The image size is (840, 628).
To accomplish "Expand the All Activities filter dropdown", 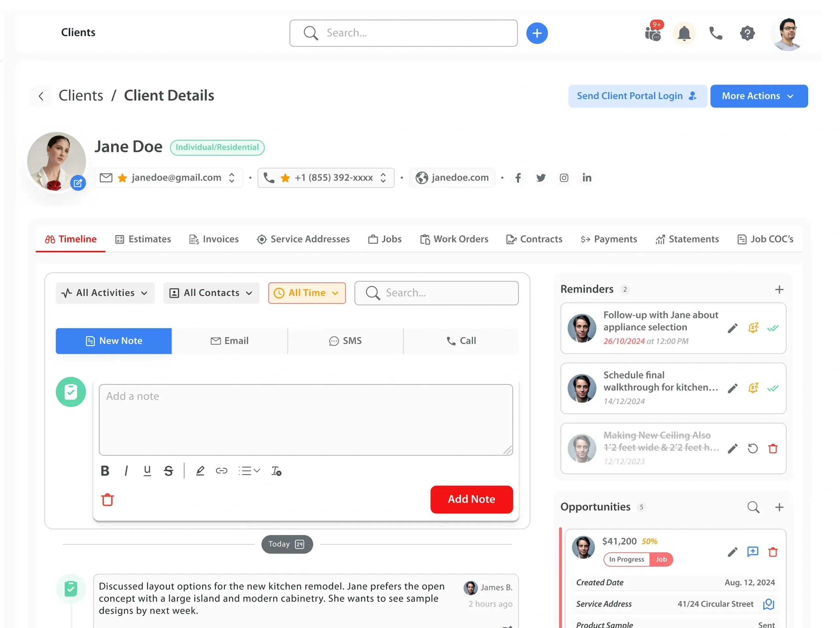I will tap(105, 293).
